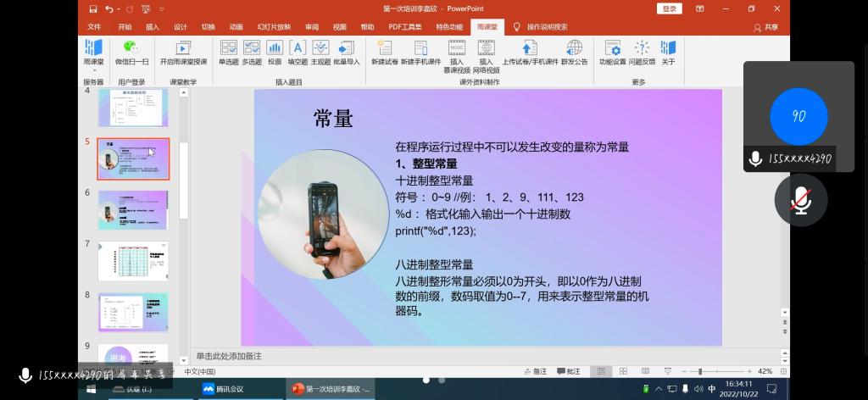Viewport: 868px width, 400px height.
Task: Unmute the microphone in meeting overlay
Action: 801,200
